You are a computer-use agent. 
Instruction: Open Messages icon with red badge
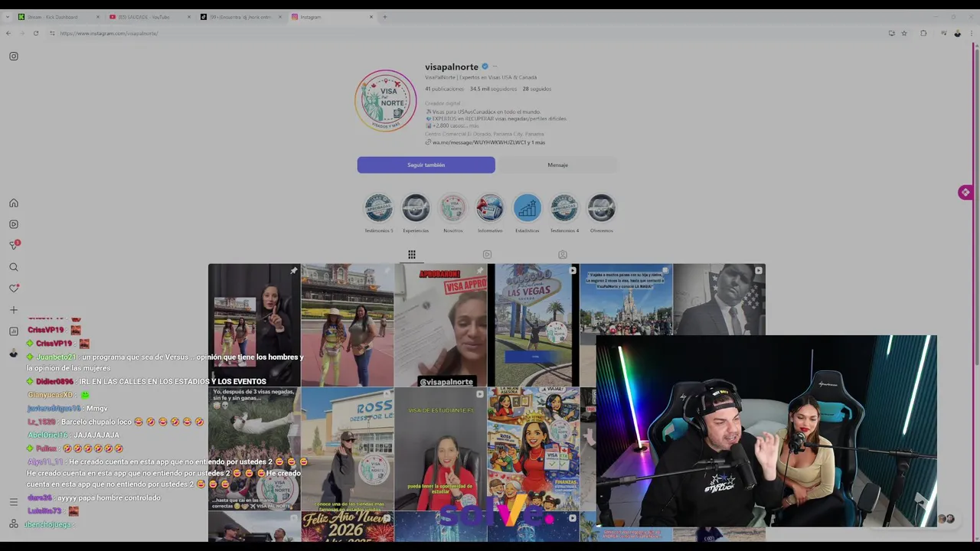pyautogui.click(x=14, y=245)
